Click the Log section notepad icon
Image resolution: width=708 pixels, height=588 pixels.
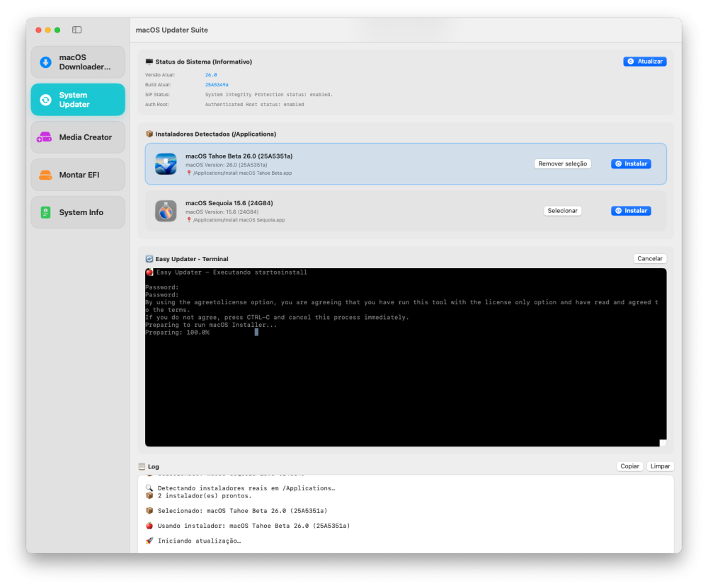[142, 466]
